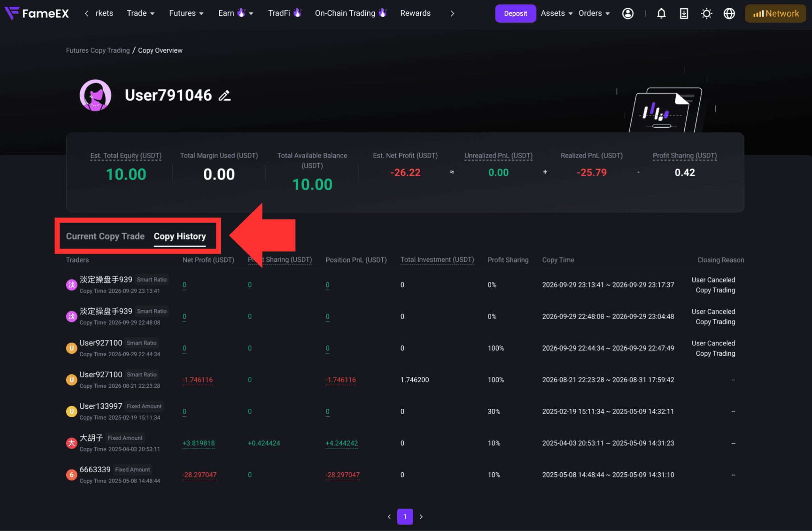Open the Assets dropdown
This screenshot has height=531, width=812.
[x=556, y=13]
